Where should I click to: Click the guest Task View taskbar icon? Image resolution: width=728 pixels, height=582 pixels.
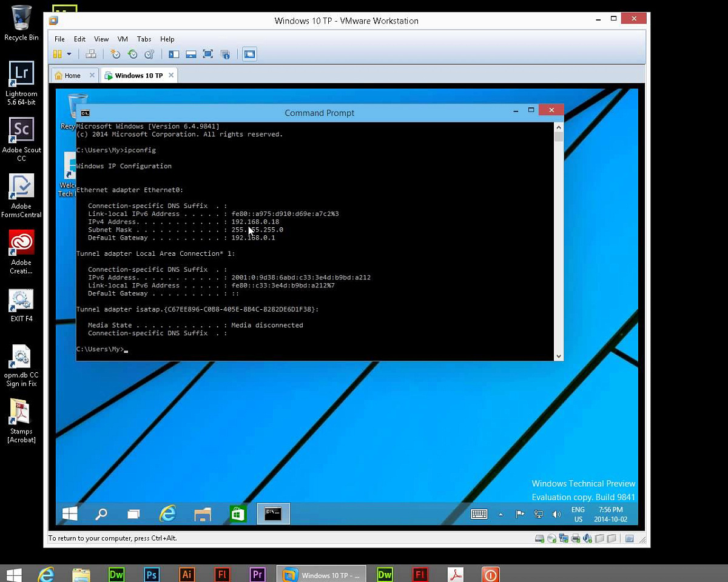coord(133,514)
